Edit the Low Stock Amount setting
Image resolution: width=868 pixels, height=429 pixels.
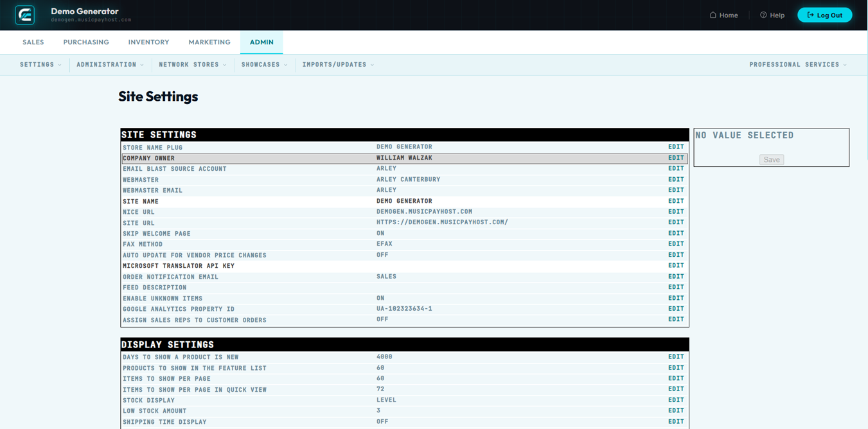pos(676,411)
